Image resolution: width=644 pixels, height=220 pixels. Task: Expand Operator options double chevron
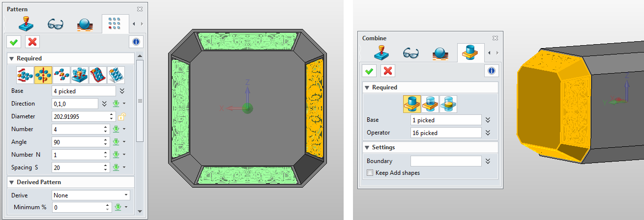[x=488, y=133]
